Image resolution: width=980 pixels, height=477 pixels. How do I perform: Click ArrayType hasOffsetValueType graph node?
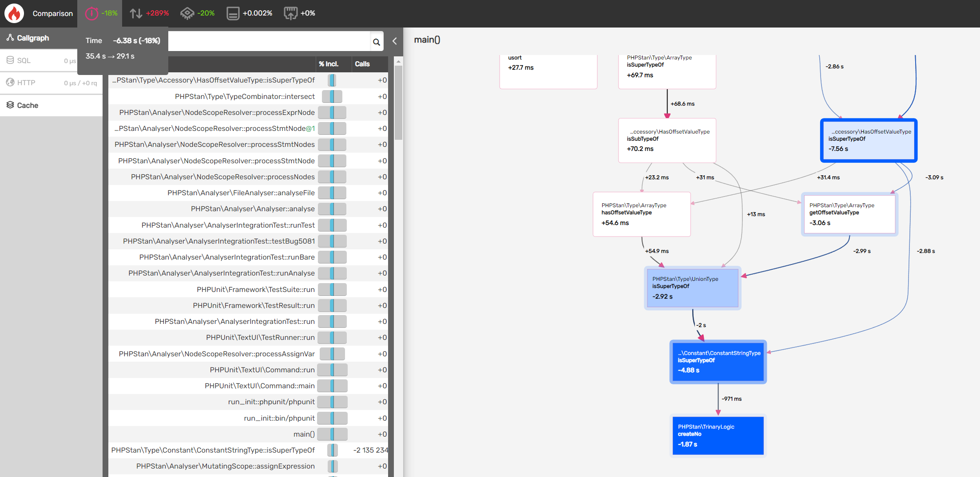[x=642, y=214]
